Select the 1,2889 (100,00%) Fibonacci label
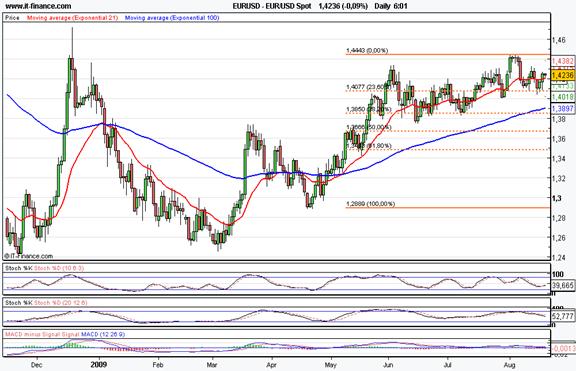The height and width of the screenshot is (371, 576). coord(371,203)
